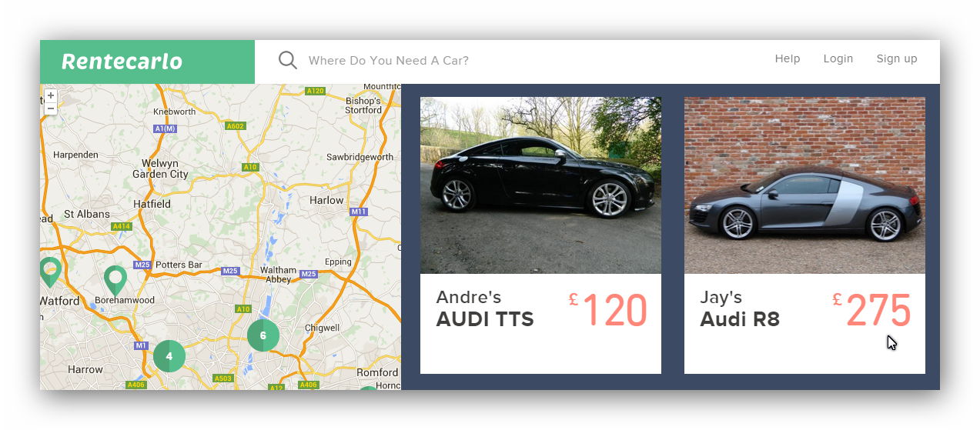
Task: Click the partial green marker near Romford
Action: click(369, 388)
